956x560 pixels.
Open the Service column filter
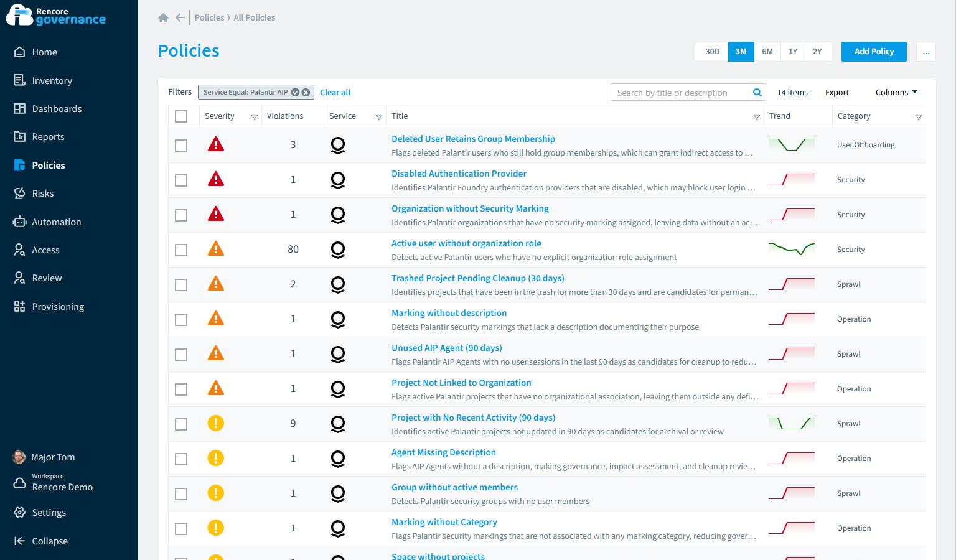(x=379, y=117)
